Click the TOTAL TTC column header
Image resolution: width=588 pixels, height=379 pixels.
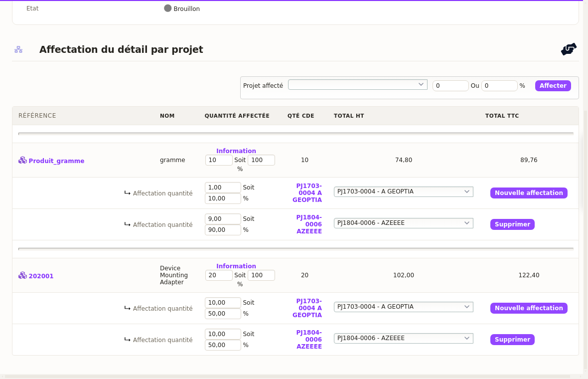point(502,116)
